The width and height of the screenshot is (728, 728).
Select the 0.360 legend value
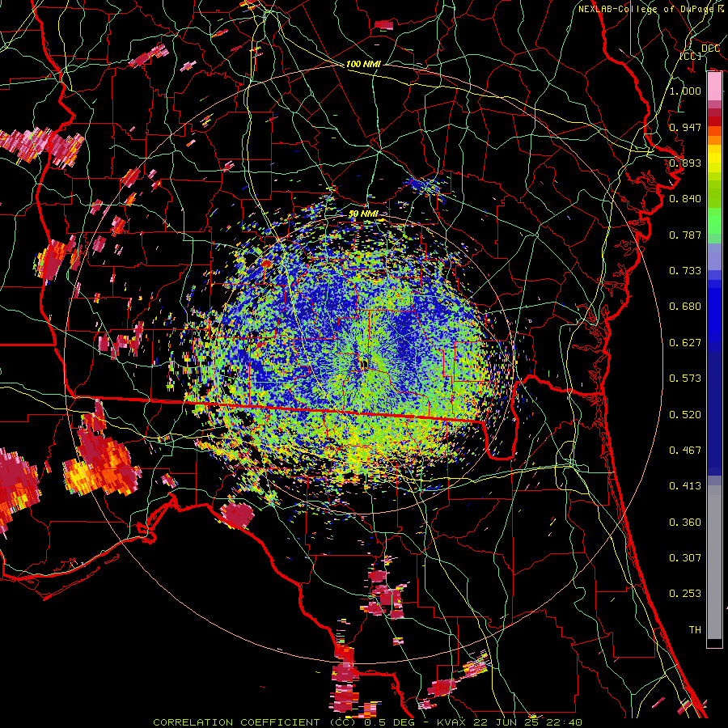(685, 523)
